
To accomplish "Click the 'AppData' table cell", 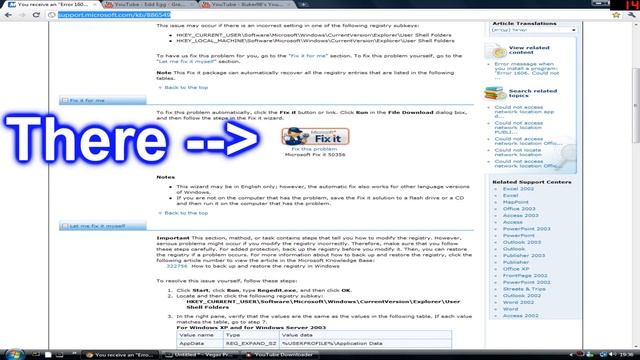I will (200, 343).
